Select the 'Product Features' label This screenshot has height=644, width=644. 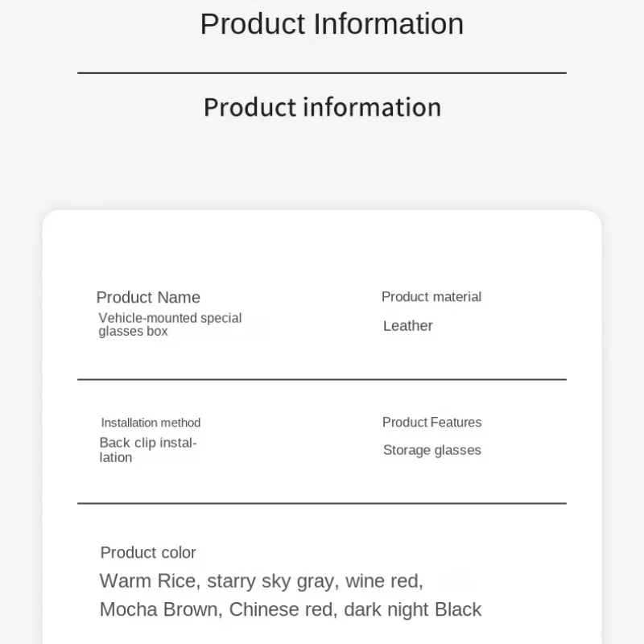[431, 422]
